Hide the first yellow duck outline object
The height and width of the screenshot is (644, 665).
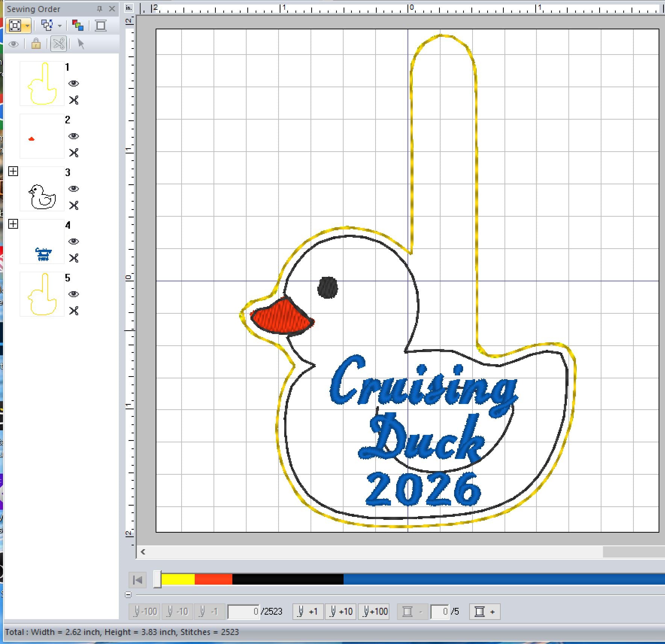(74, 84)
